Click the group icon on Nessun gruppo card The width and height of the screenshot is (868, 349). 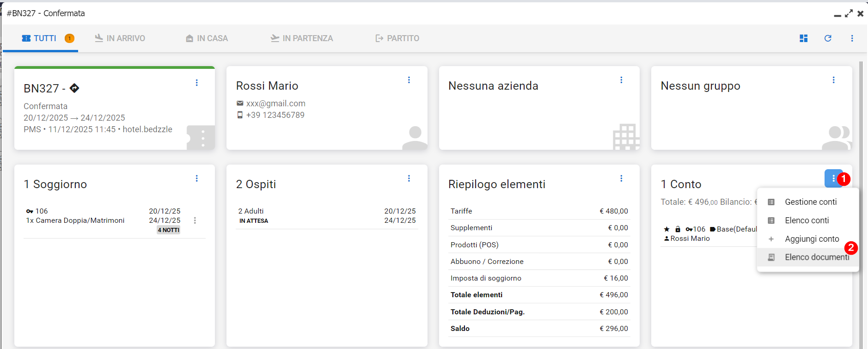(837, 138)
